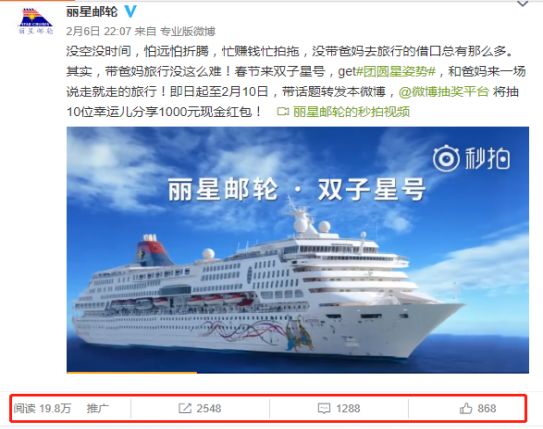The image size is (543, 429).
Task: Select the 推广 promote option
Action: (x=97, y=408)
